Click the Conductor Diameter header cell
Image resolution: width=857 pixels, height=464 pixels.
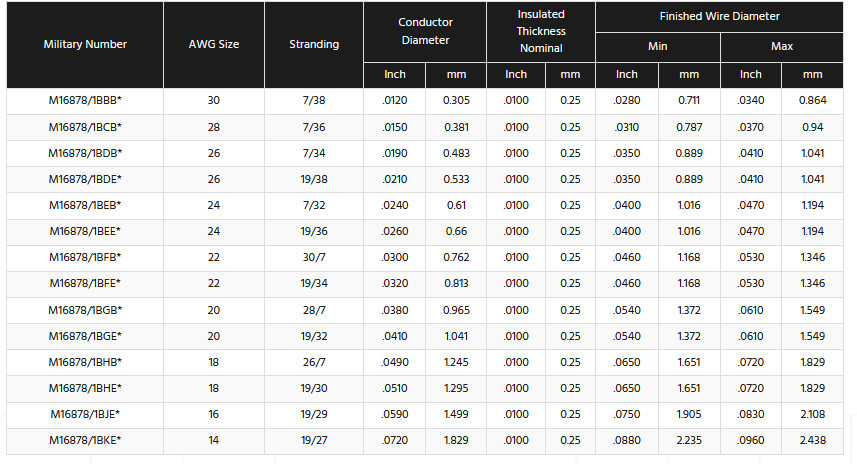coord(425,31)
